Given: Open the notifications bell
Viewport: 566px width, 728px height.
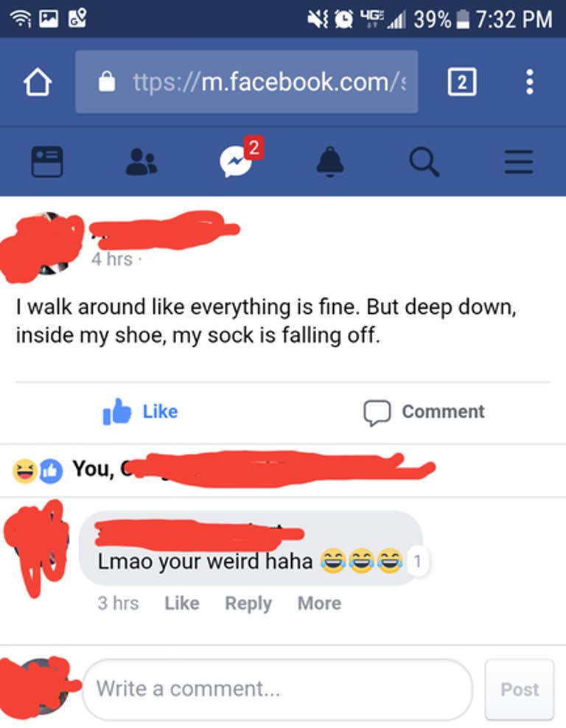Looking at the screenshot, I should (330, 161).
